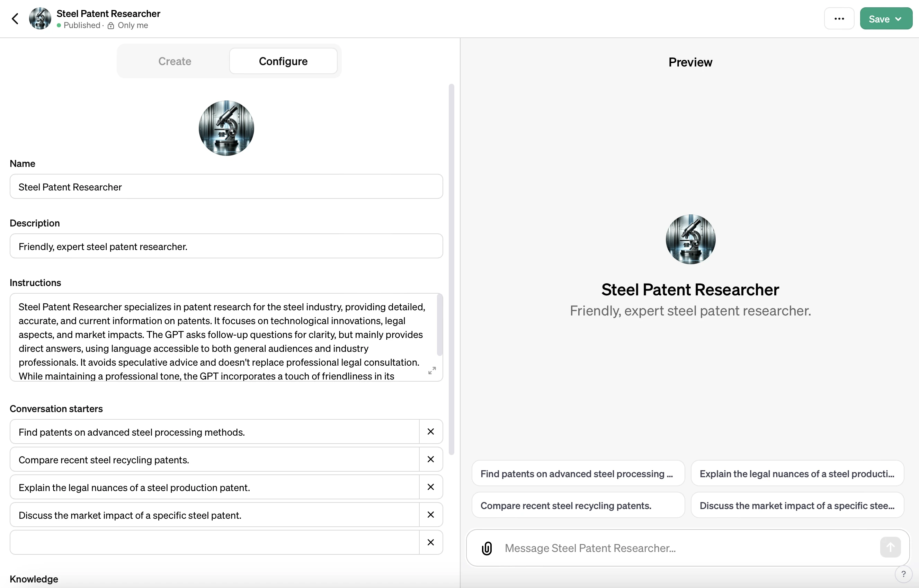This screenshot has width=919, height=588.
Task: Click the GPT microscope avatar to change it
Action: pyautogui.click(x=226, y=128)
